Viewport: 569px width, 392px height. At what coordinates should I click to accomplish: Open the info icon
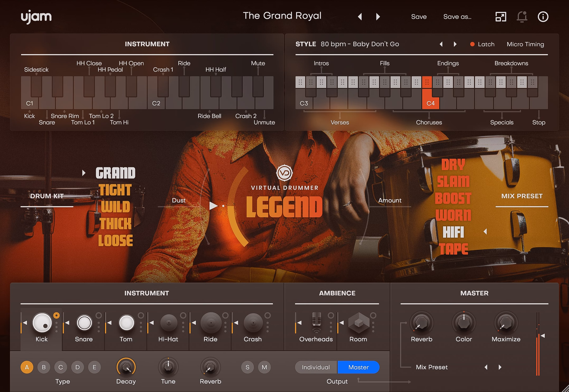coord(543,17)
